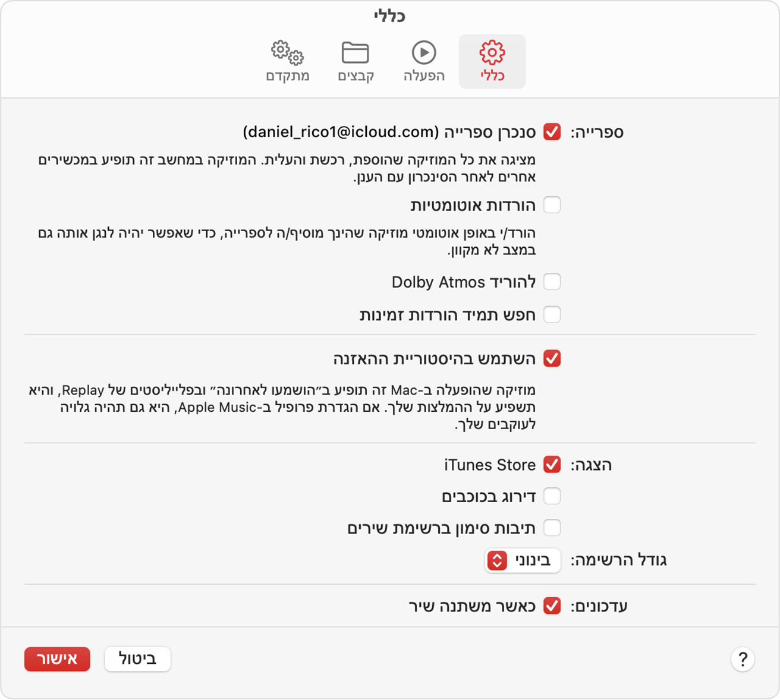This screenshot has height=700, width=780.
Task: Enable הורדות אוטומטיות
Action: click(552, 205)
